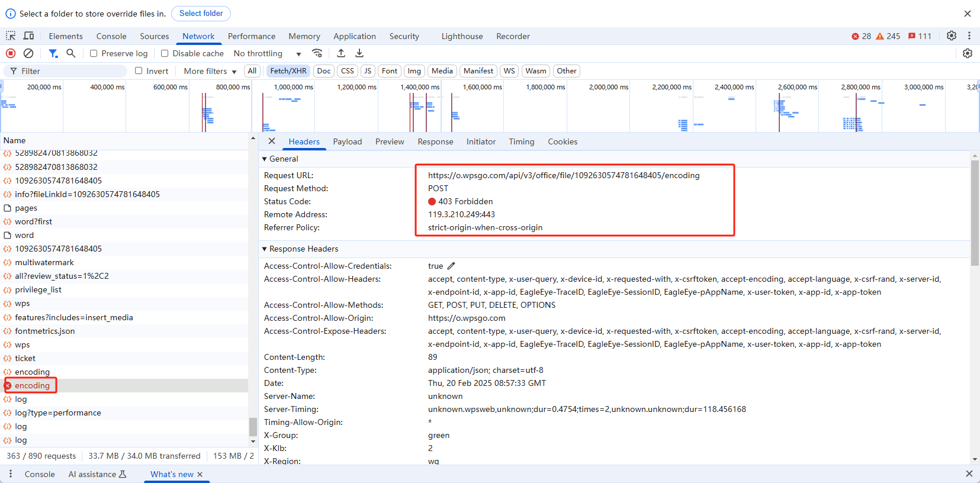Open Network panel settings gear
Viewport: 980px width, 483px height.
(968, 53)
